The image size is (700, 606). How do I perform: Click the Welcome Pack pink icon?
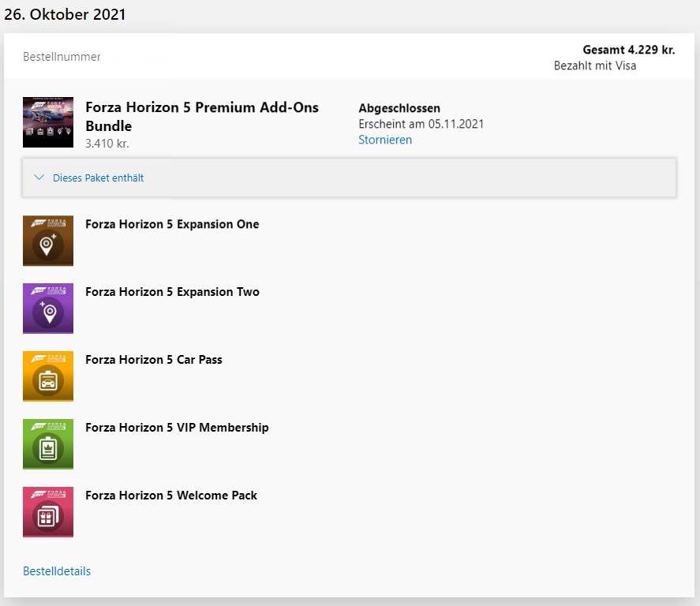pyautogui.click(x=48, y=512)
